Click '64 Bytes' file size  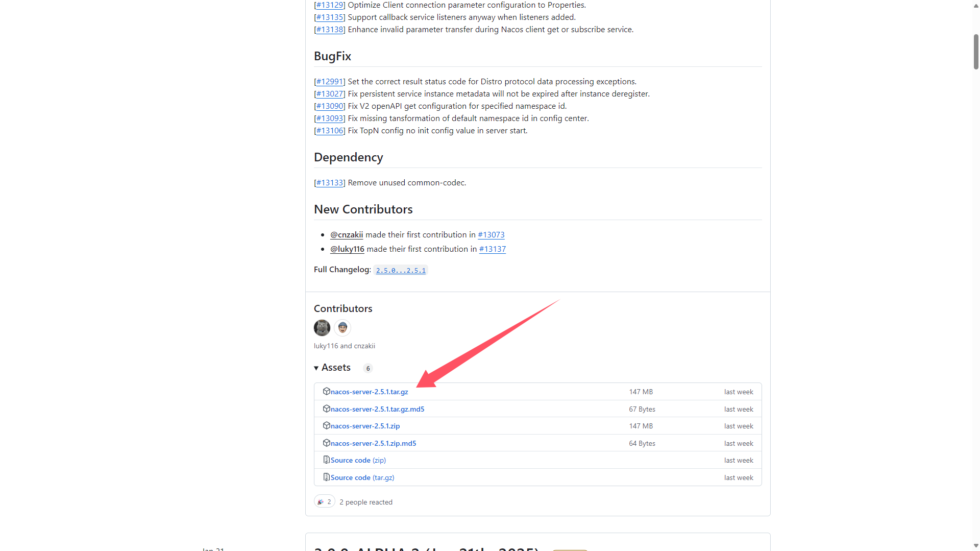[642, 443]
